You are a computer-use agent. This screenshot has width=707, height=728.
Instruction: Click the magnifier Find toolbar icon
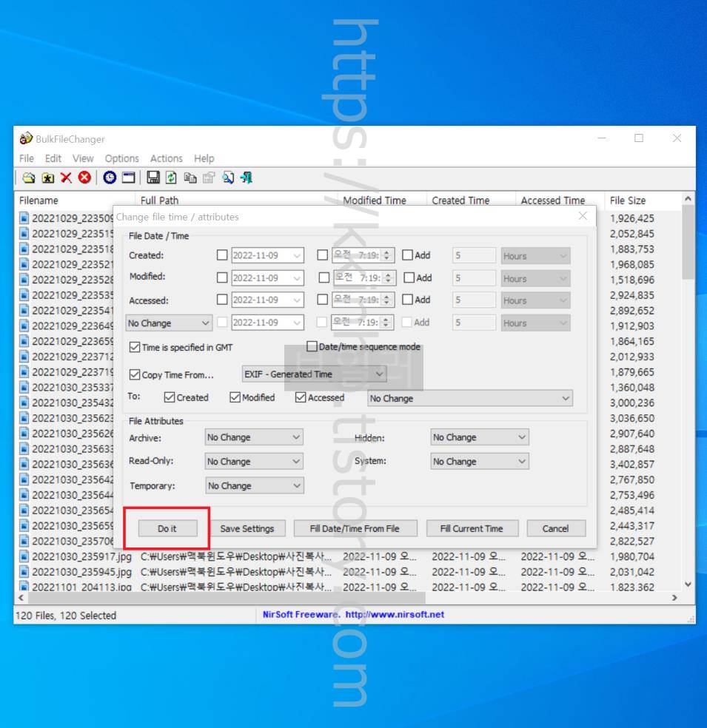[227, 178]
